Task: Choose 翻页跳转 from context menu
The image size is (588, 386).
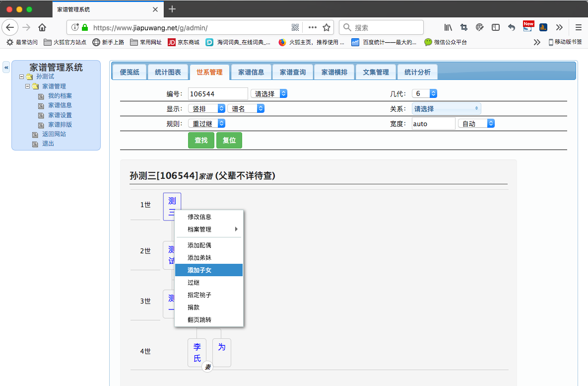Action: [209, 319]
